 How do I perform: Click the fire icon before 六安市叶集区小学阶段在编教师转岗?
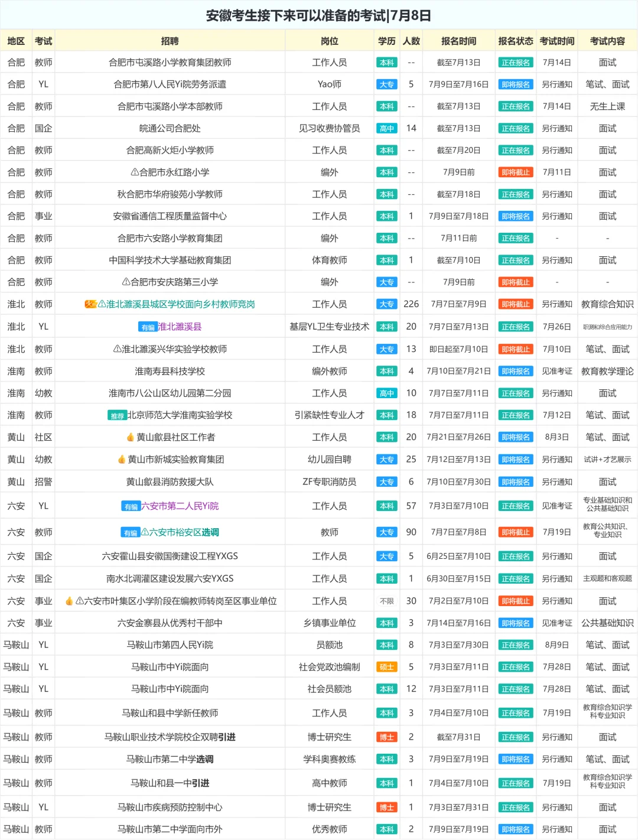[69, 601]
